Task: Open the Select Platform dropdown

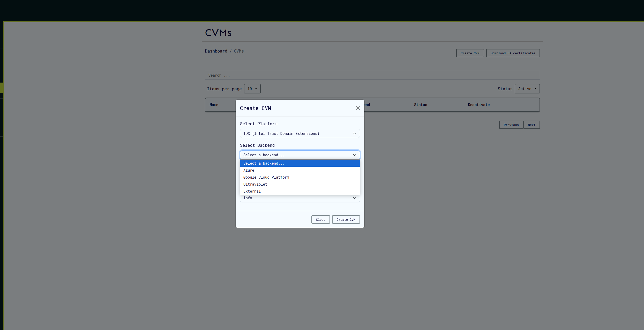Action: tap(300, 134)
